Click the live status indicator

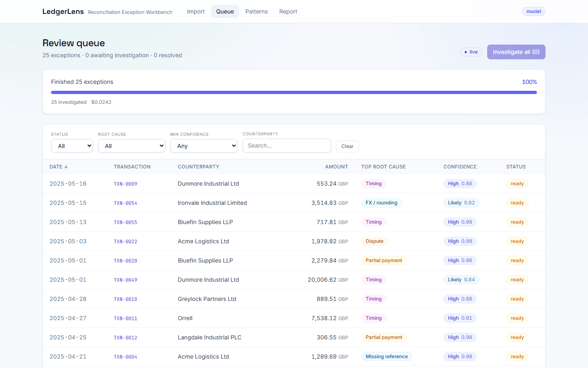(471, 52)
